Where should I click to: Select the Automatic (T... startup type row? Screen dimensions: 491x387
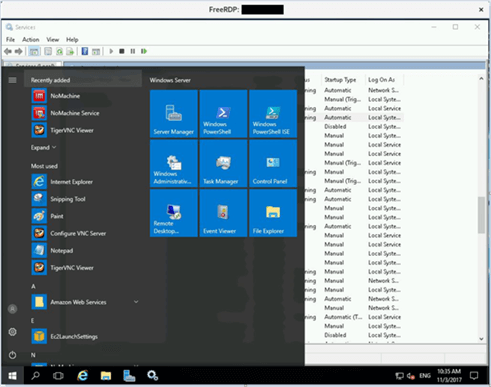[x=343, y=317]
